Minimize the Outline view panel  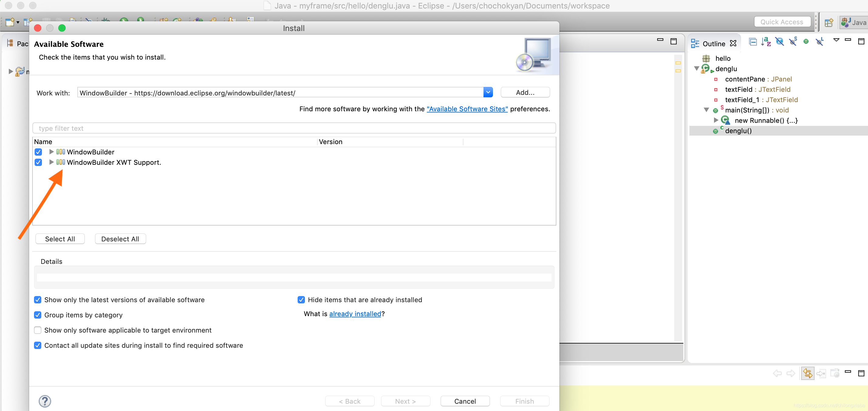tap(848, 40)
